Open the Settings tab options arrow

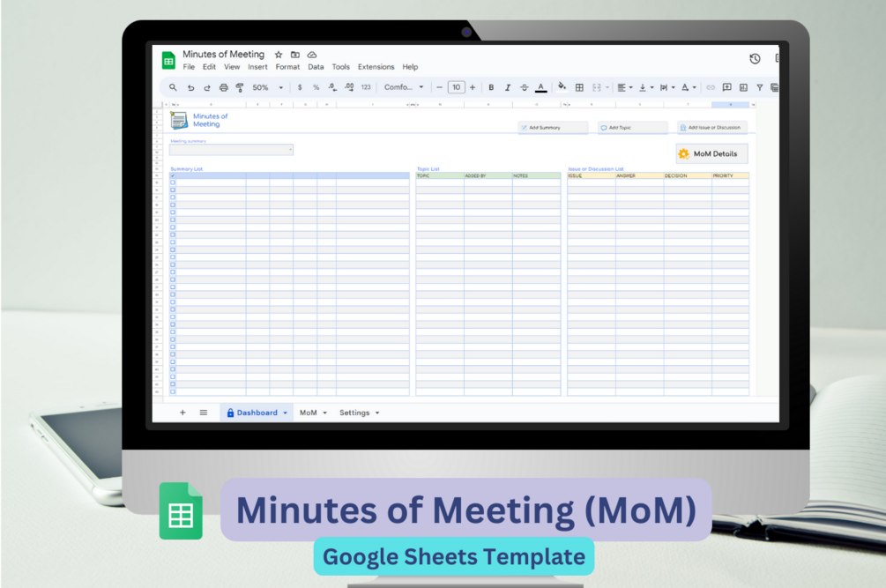coord(377,413)
